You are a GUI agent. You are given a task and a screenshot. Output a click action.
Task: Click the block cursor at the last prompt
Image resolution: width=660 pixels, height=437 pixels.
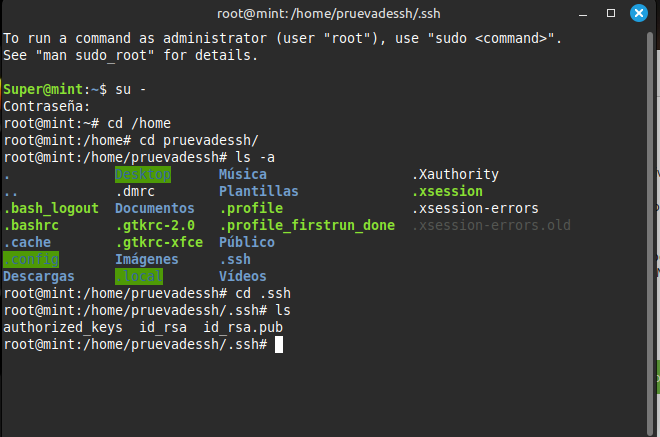[279, 344]
